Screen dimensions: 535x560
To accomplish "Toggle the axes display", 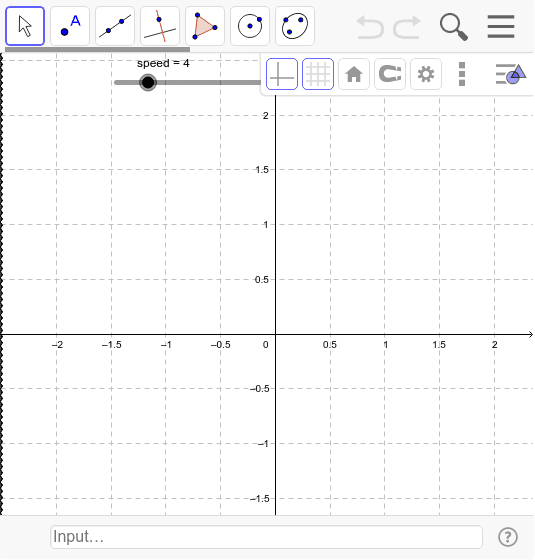I will (282, 74).
